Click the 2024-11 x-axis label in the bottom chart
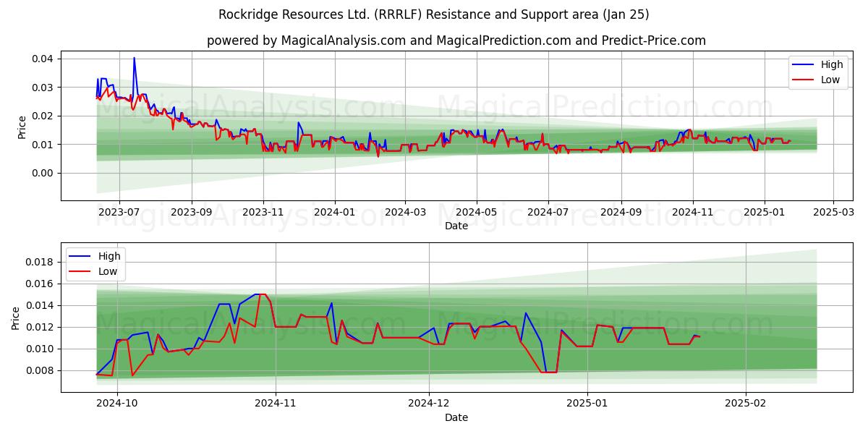Image resolution: width=868 pixels, height=434 pixels. [x=276, y=405]
